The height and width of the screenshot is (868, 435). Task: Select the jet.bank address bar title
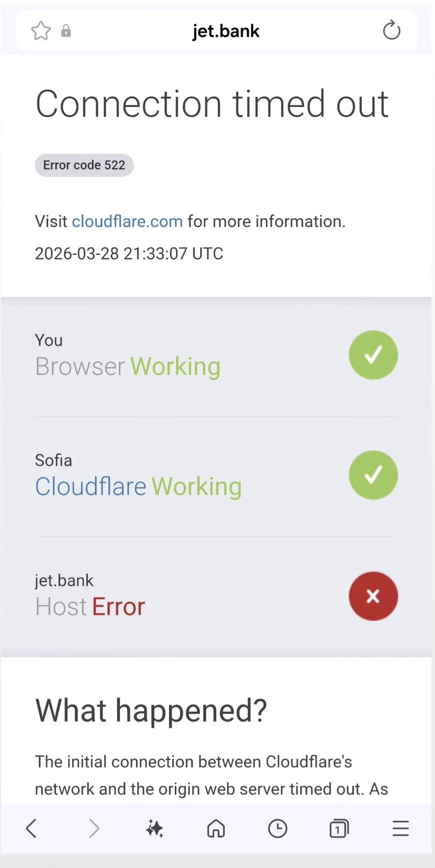(226, 31)
